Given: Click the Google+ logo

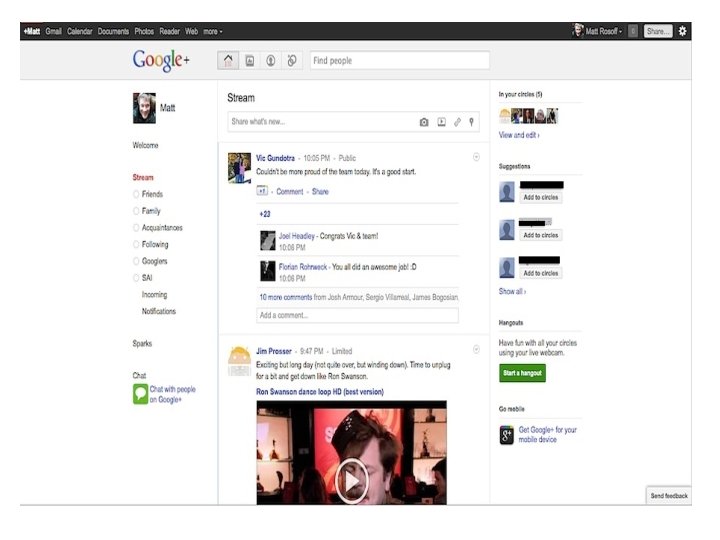Looking at the screenshot, I should (x=161, y=61).
